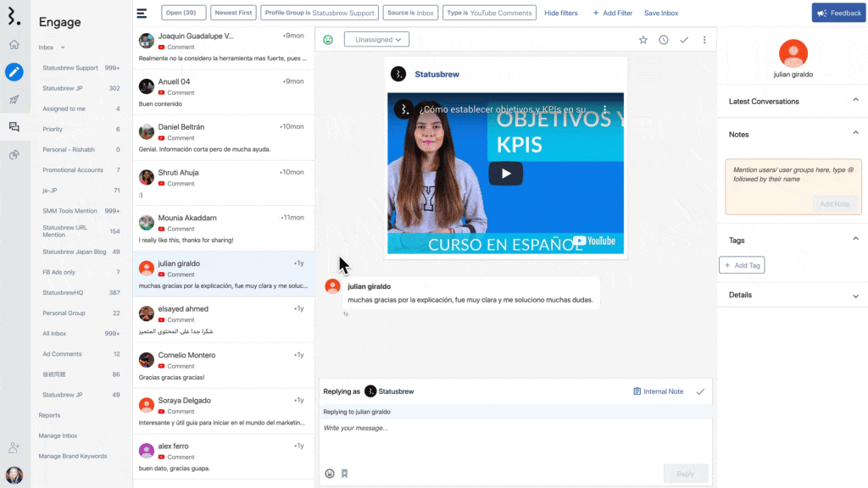Screen dimensions: 868x488
Task: Collapse the Latest Conversations section
Action: pyautogui.click(x=855, y=101)
